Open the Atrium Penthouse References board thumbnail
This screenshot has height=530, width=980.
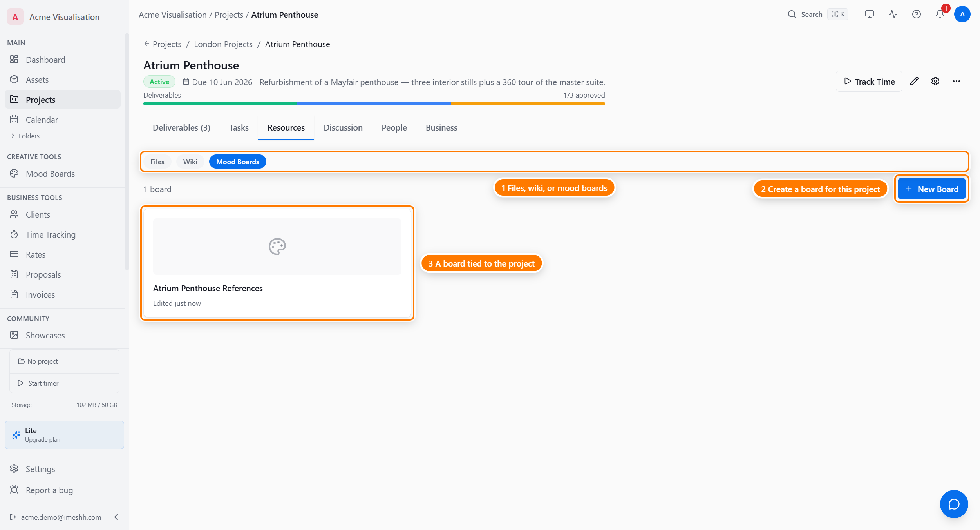click(277, 247)
